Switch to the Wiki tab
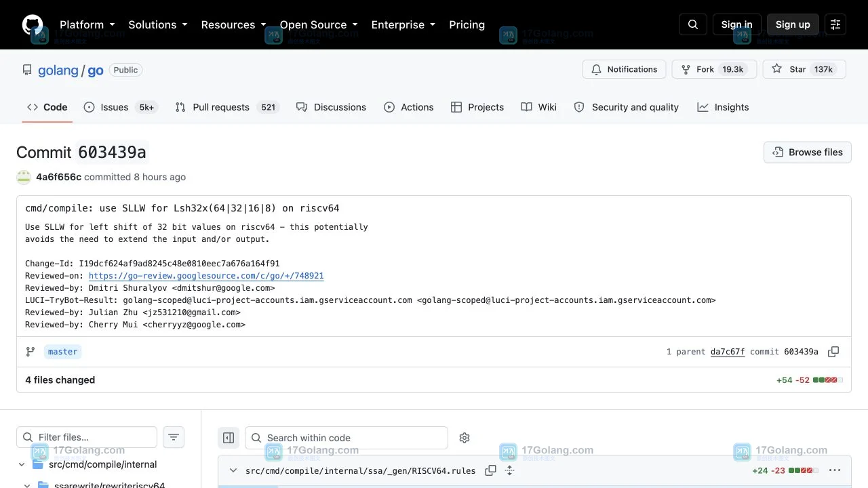Screen dimensions: 868x488 (x=539, y=107)
